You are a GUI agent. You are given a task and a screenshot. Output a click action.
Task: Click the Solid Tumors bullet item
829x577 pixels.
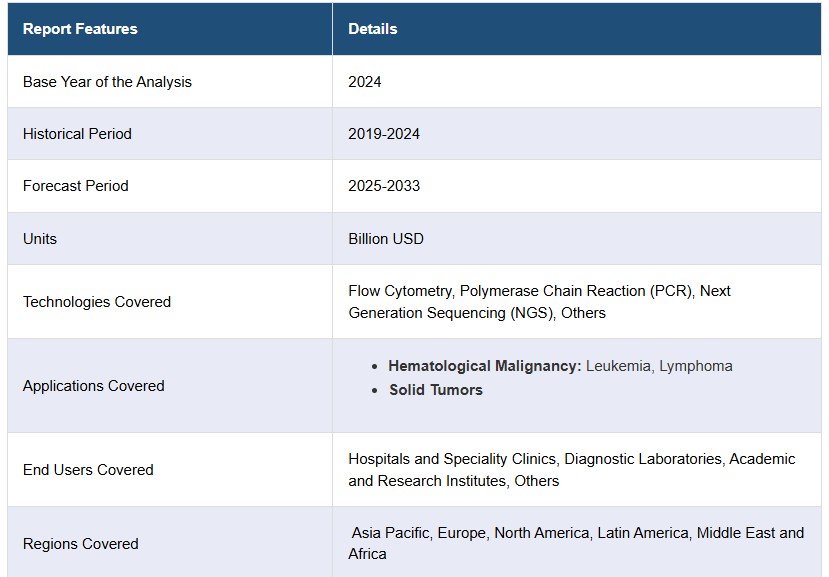pyautogui.click(x=436, y=390)
